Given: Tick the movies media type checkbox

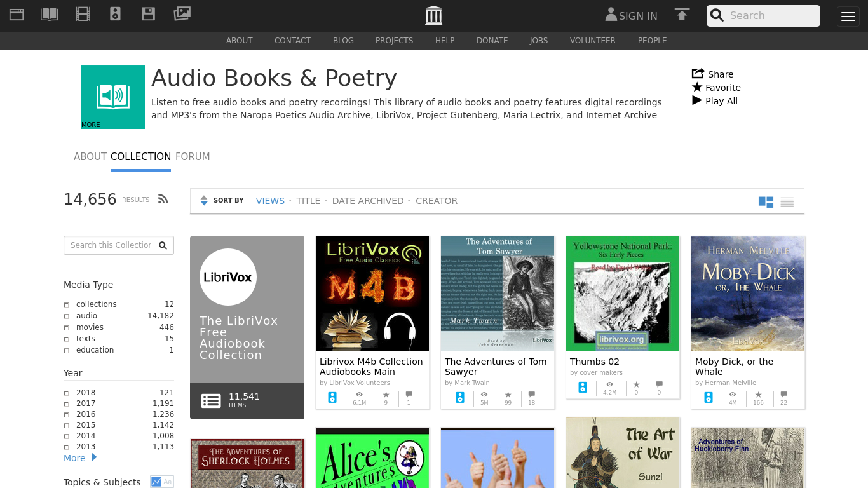Looking at the screenshot, I should click(66, 328).
